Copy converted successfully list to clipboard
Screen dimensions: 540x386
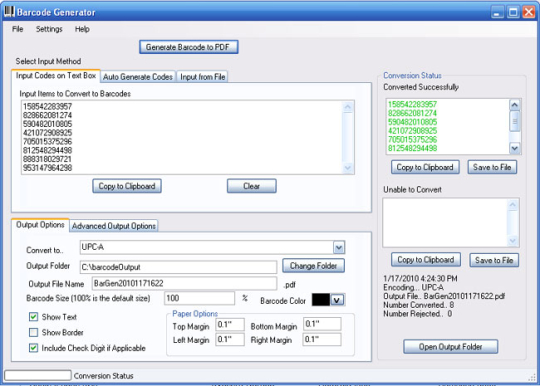click(425, 167)
